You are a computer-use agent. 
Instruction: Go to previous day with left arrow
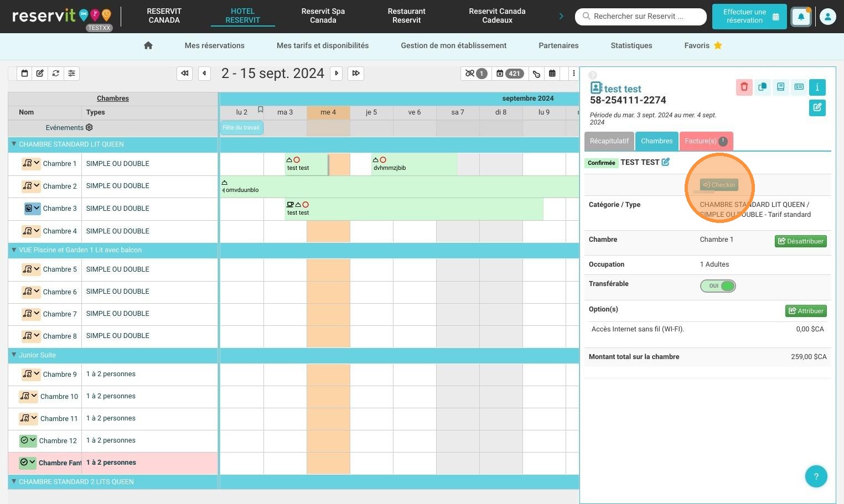point(205,73)
